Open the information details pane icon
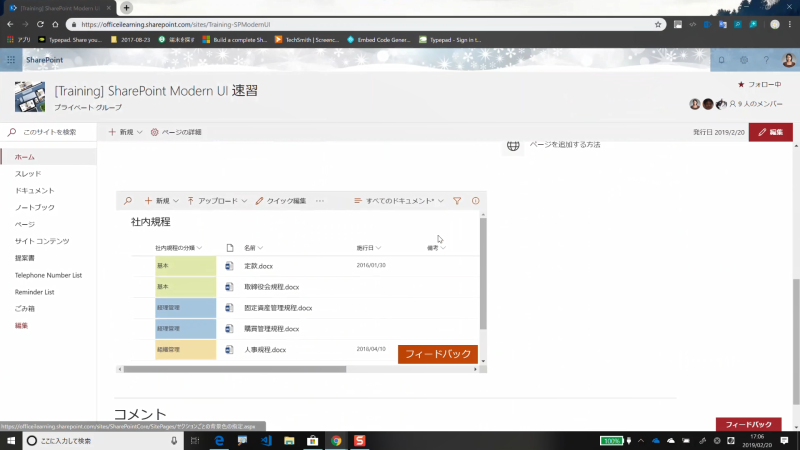800x450 pixels. tap(476, 201)
